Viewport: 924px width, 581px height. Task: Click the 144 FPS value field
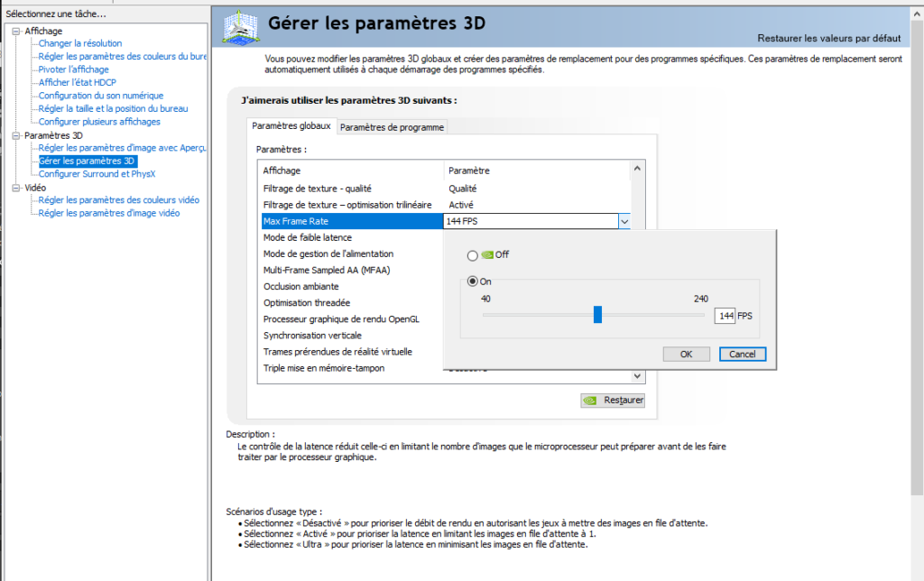click(x=725, y=316)
